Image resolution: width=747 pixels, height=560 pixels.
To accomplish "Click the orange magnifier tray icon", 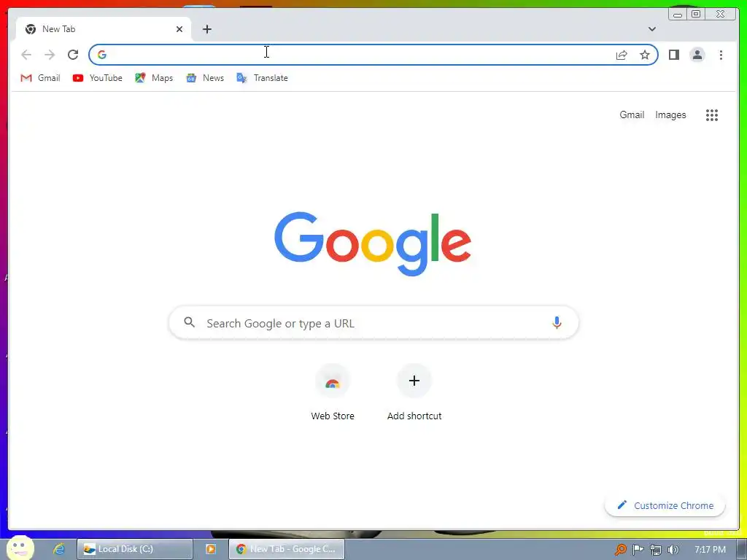I will pos(620,550).
